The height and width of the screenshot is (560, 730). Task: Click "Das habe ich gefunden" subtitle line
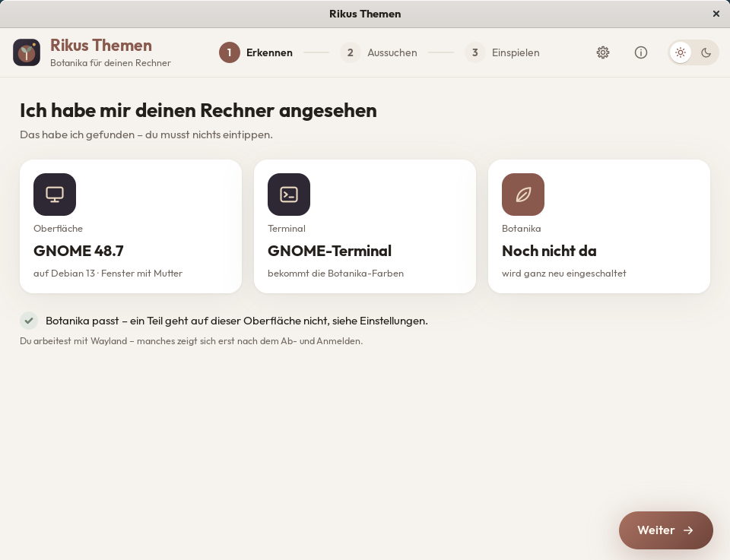pos(146,135)
